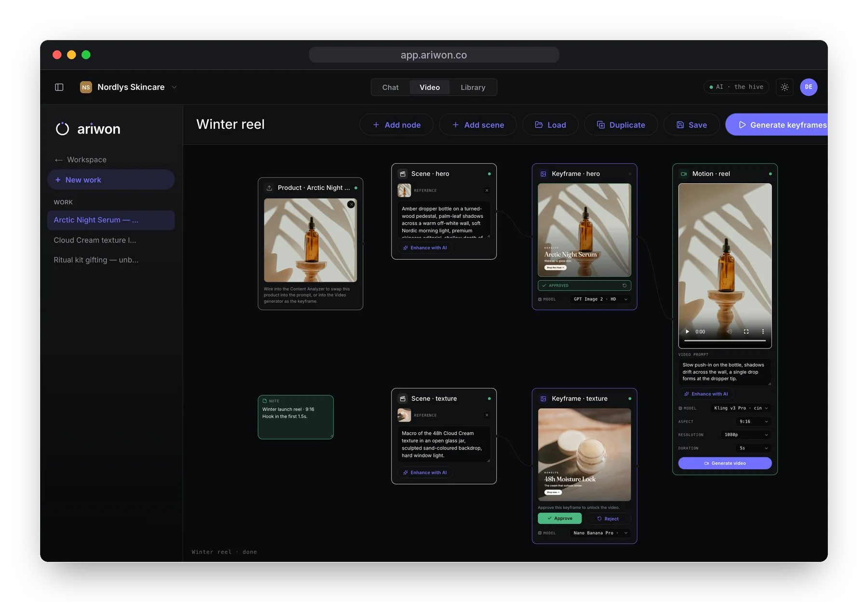The height and width of the screenshot is (602, 868).
Task: Mute the Motion reel video
Action: point(730,332)
